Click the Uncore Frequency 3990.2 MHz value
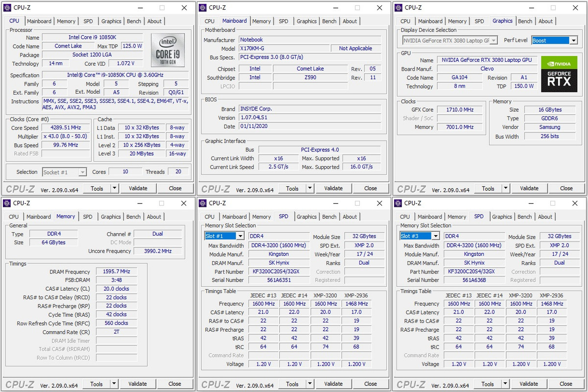The height and width of the screenshot is (392, 588). (158, 251)
